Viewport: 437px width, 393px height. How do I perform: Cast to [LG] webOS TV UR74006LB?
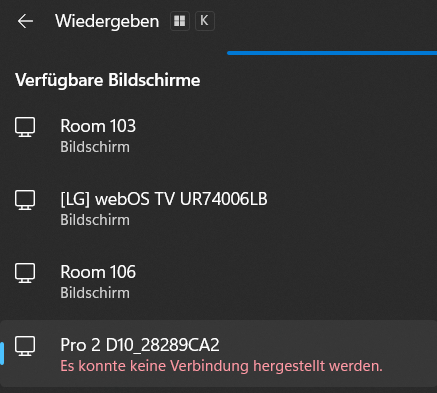pyautogui.click(x=218, y=210)
